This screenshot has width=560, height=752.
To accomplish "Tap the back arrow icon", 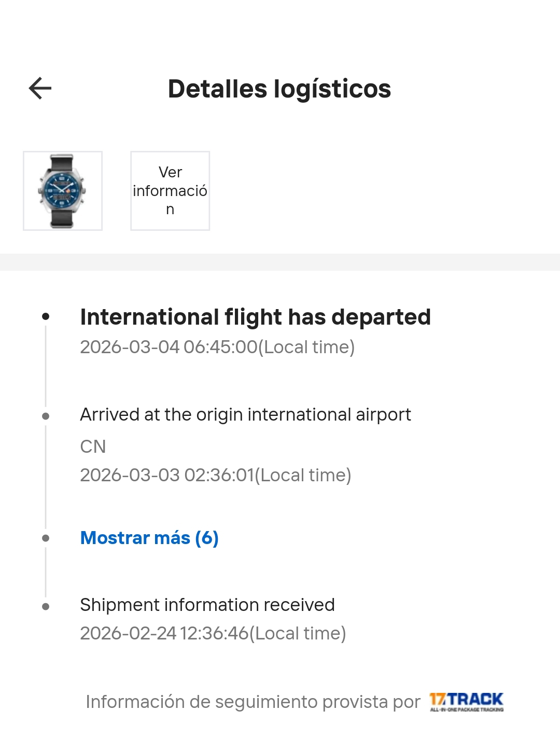I will [40, 88].
